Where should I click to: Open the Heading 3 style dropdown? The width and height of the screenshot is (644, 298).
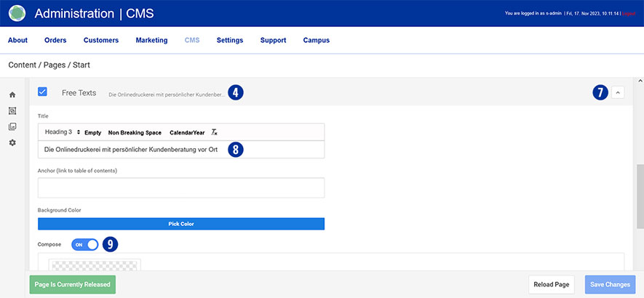tap(62, 132)
